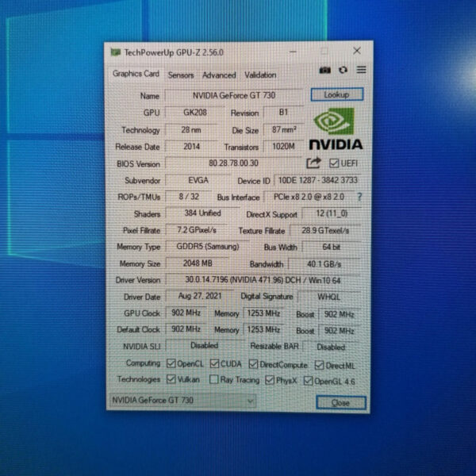Screen dimensions: 476x476
Task: Click the Digital Signature value WHQL
Action: pos(329,297)
